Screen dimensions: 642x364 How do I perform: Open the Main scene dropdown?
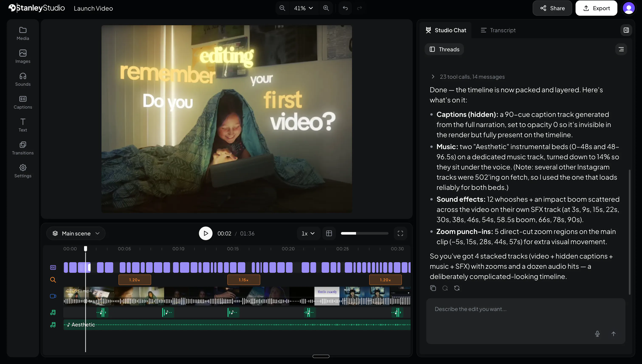click(76, 233)
